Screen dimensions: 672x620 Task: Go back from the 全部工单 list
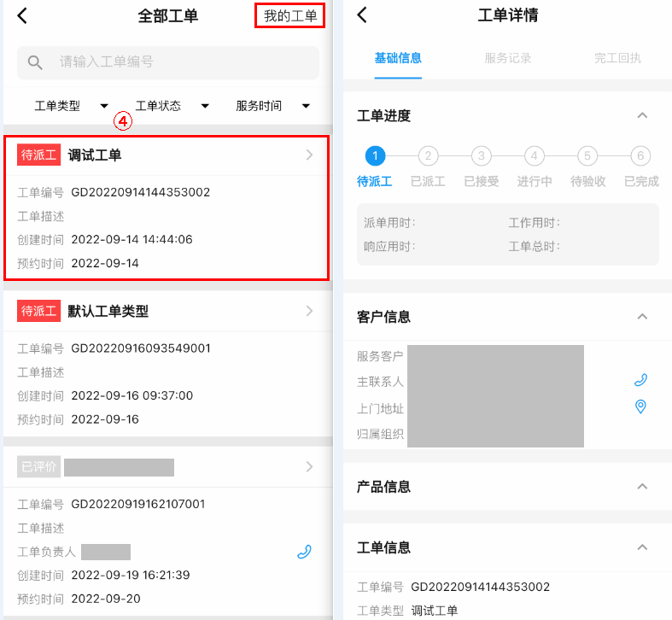tap(22, 16)
